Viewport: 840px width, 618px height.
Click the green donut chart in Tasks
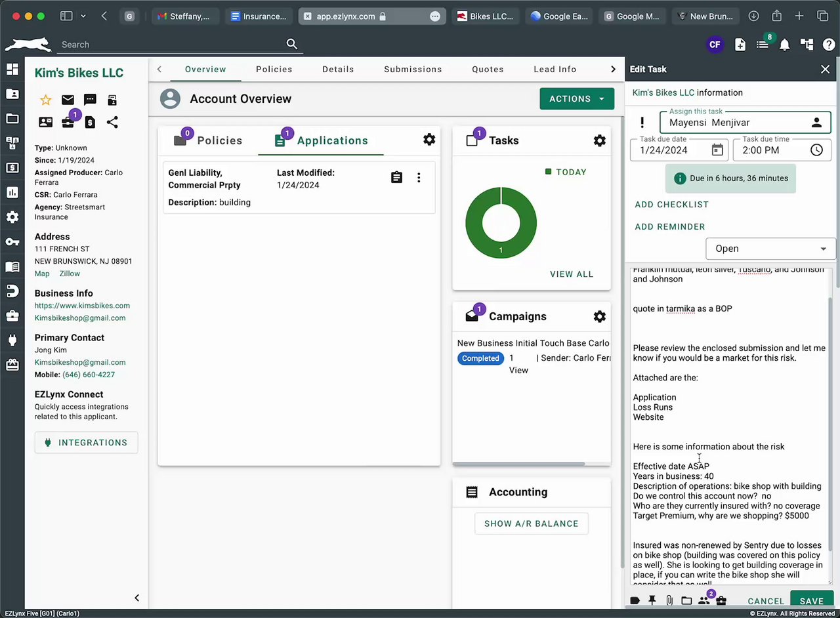click(x=501, y=222)
